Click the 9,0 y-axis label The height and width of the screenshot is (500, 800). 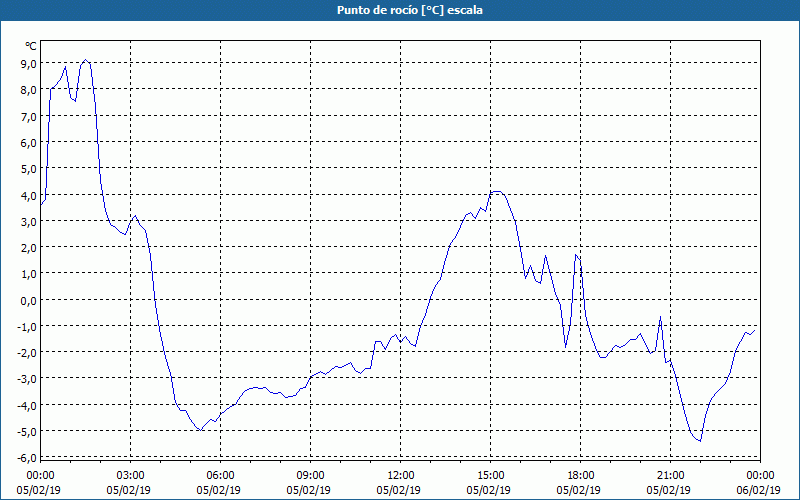pos(28,64)
